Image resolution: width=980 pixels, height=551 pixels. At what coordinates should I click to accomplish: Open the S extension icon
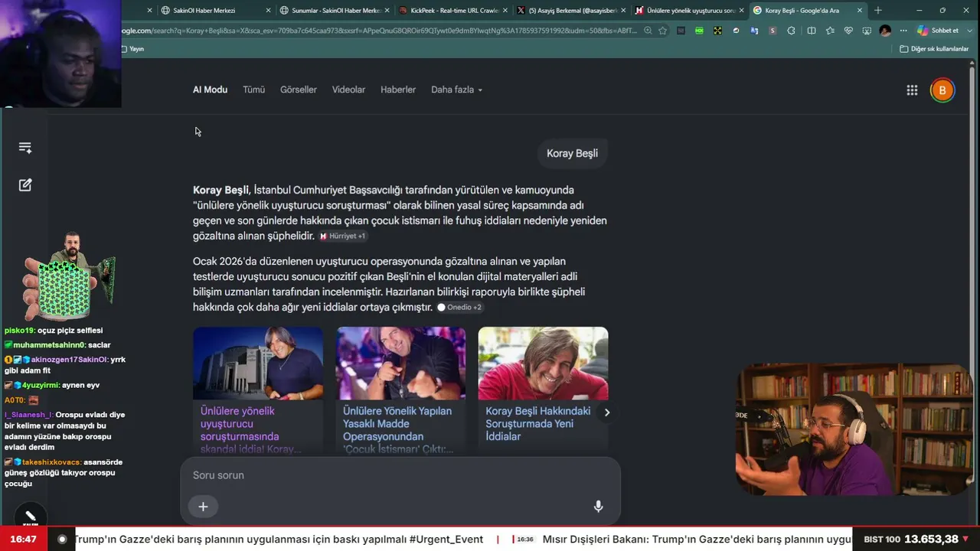(773, 31)
